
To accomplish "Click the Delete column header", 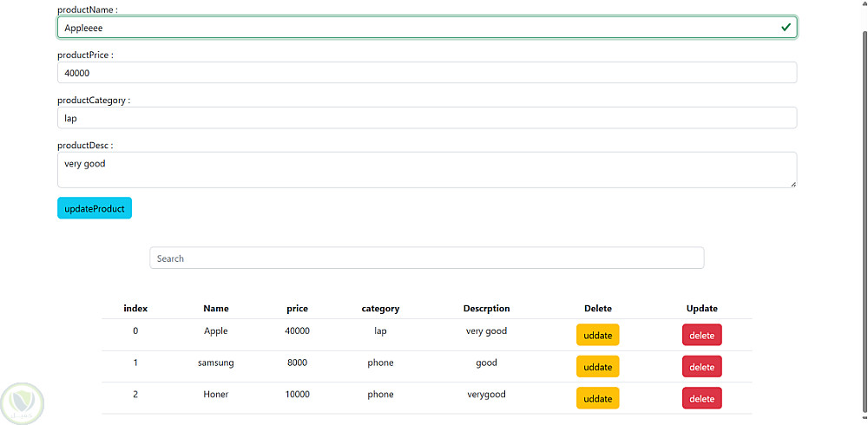I will point(598,308).
